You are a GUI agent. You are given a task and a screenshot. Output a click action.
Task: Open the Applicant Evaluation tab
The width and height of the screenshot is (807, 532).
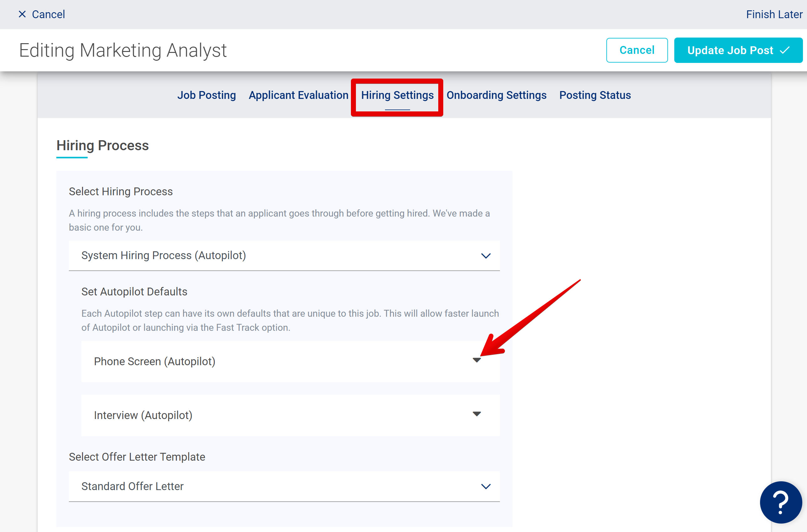[x=298, y=95]
